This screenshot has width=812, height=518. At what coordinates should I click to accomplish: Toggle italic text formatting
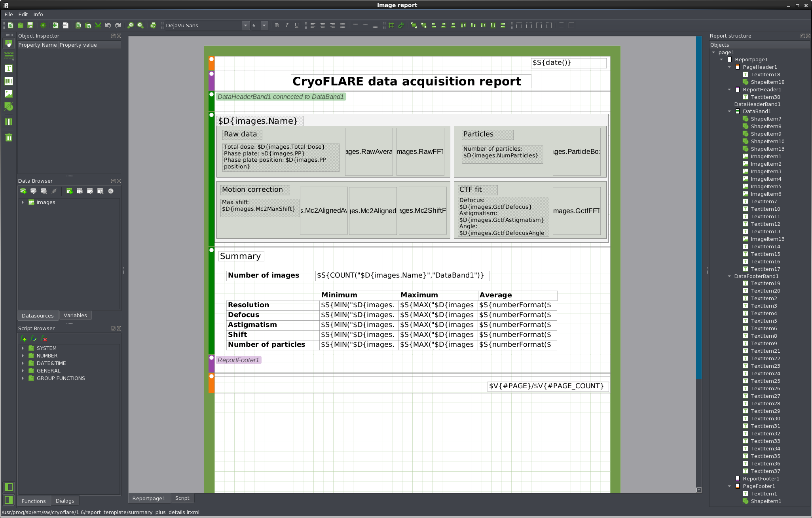click(x=287, y=25)
